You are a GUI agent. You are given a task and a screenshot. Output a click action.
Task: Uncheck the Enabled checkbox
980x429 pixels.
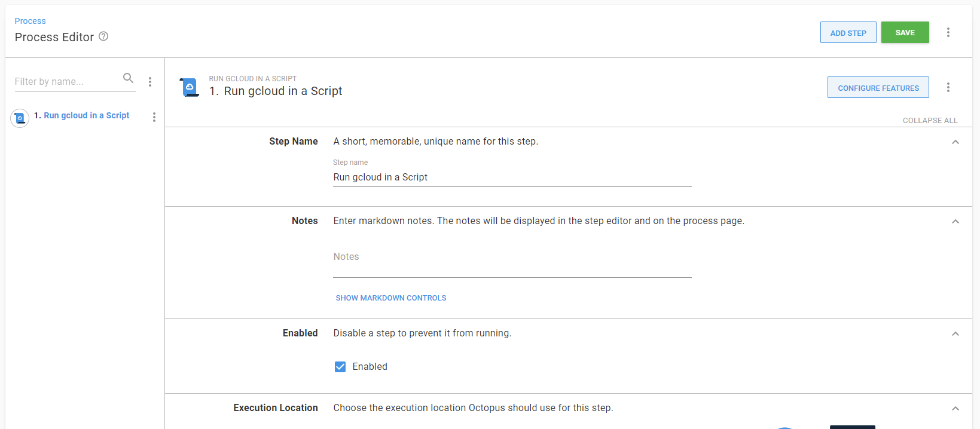[x=340, y=367]
